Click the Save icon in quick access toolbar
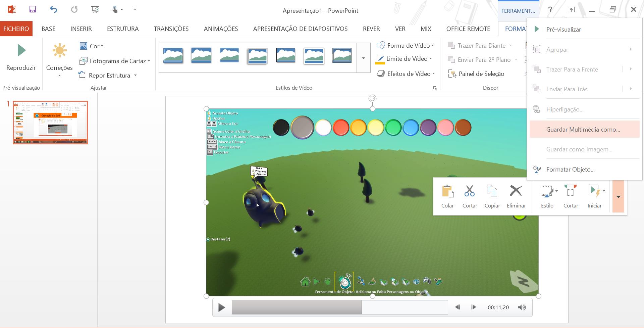 [33, 9]
